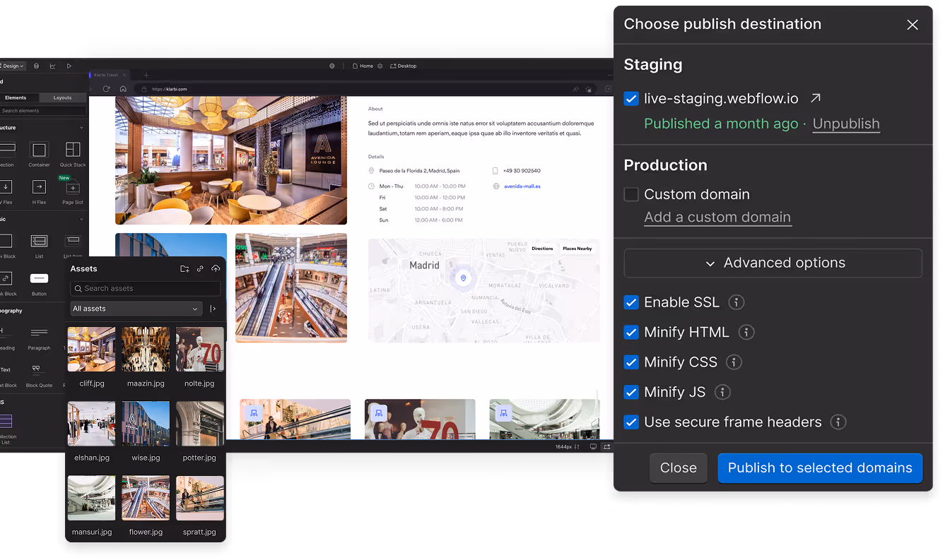Uncheck live-staging.webflow.io checkbox
945x560 pixels.
point(631,99)
